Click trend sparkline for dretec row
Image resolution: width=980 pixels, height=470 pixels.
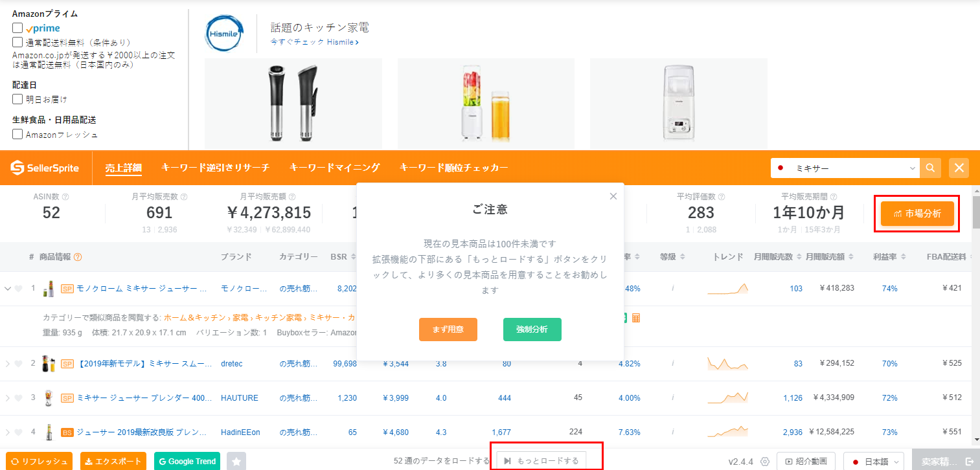[x=728, y=363]
